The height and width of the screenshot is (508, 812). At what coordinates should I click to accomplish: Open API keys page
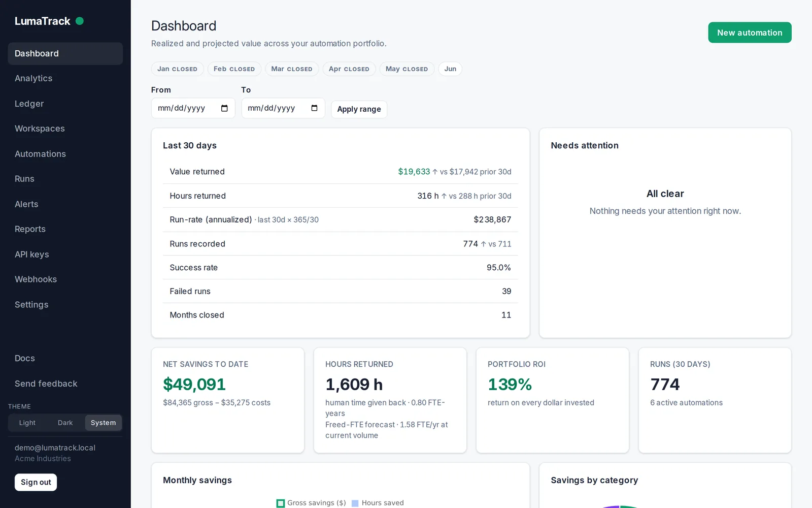coord(65,255)
